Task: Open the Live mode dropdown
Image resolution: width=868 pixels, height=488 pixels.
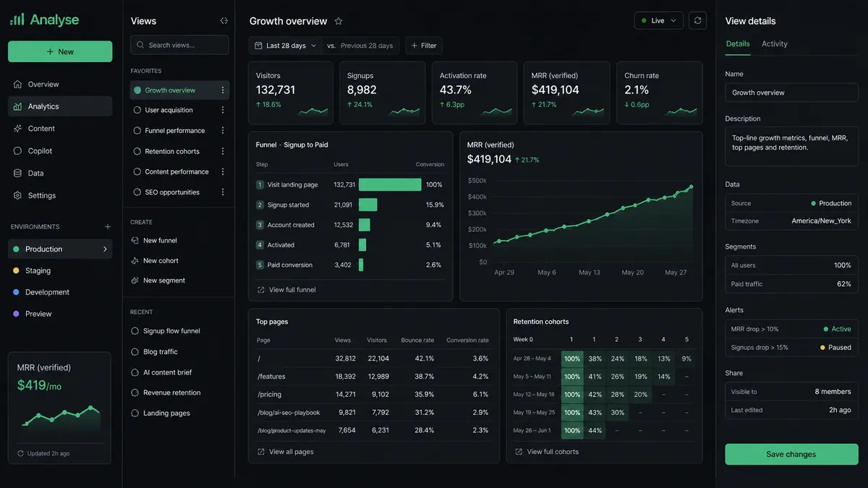Action: pyautogui.click(x=659, y=20)
